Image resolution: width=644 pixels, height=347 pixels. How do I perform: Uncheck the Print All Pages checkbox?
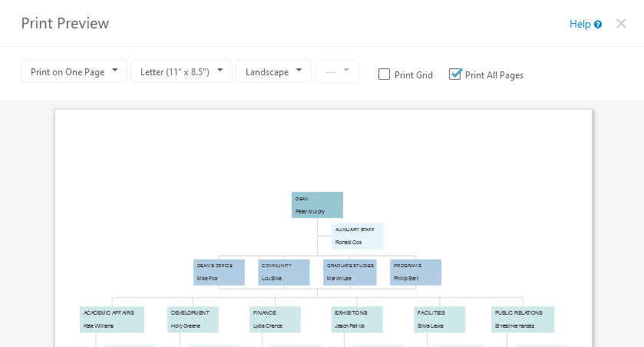click(455, 74)
